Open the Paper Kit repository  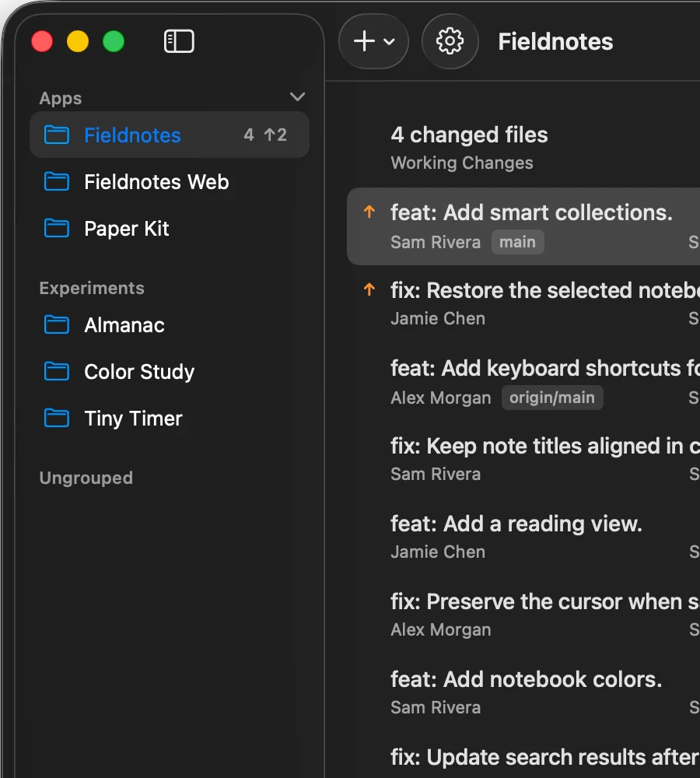click(170, 228)
